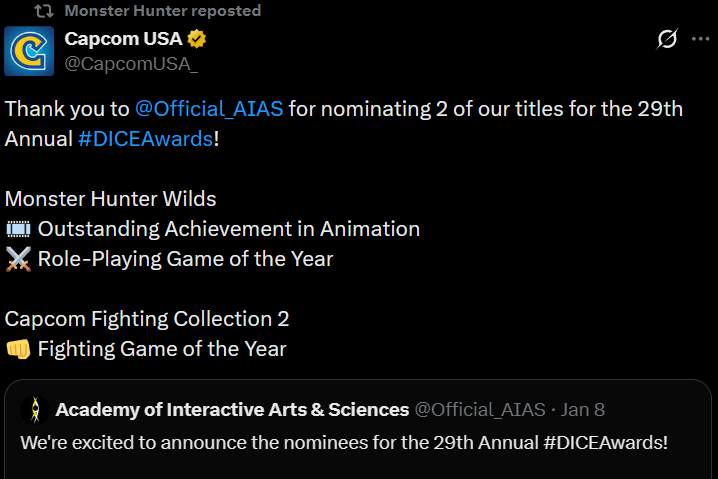
Task: Click the "Capcom Fighting Collection 2" text line
Action: point(147,319)
